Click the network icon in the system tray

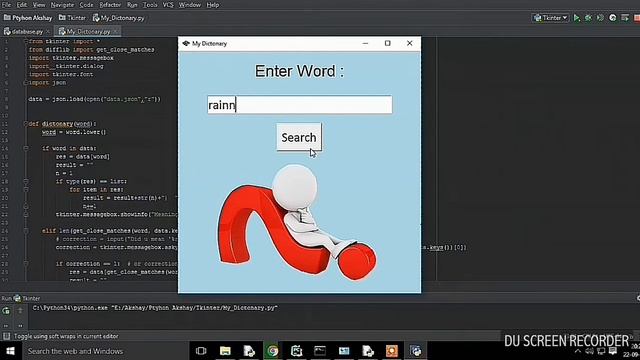(x=601, y=351)
